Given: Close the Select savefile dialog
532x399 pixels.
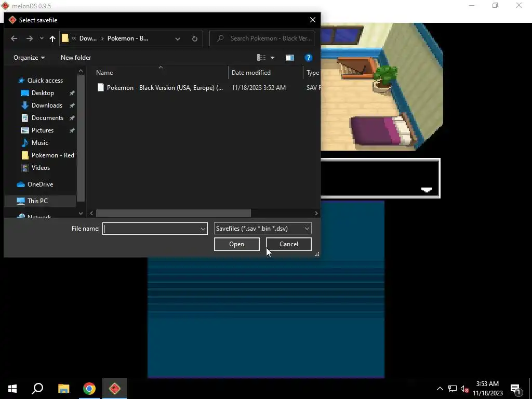Looking at the screenshot, I should (x=312, y=20).
